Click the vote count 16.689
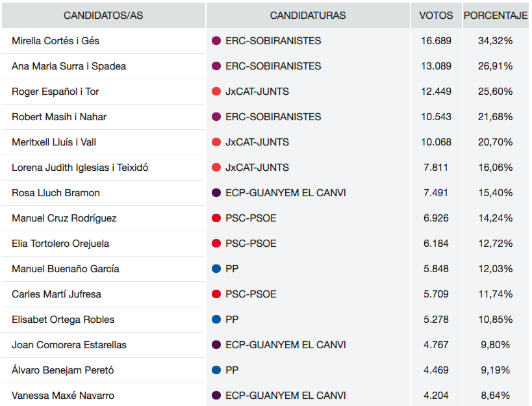This screenshot has height=406, width=532. (x=436, y=41)
